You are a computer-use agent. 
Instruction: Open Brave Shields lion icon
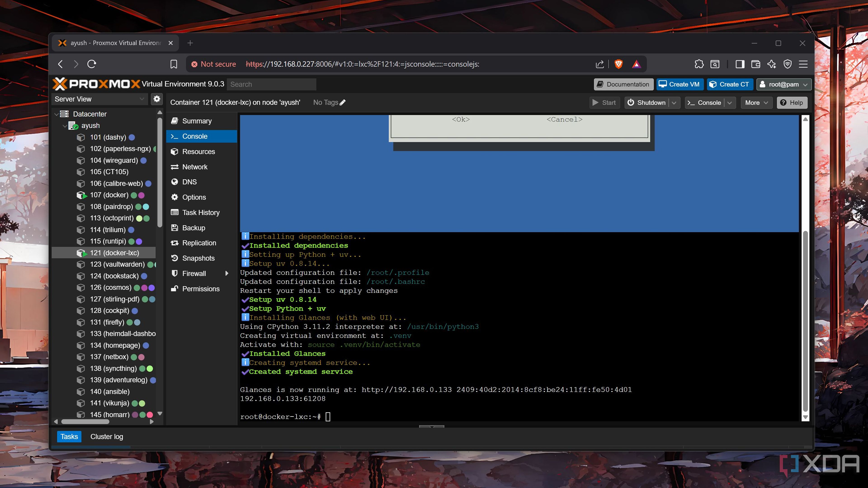[x=618, y=64]
